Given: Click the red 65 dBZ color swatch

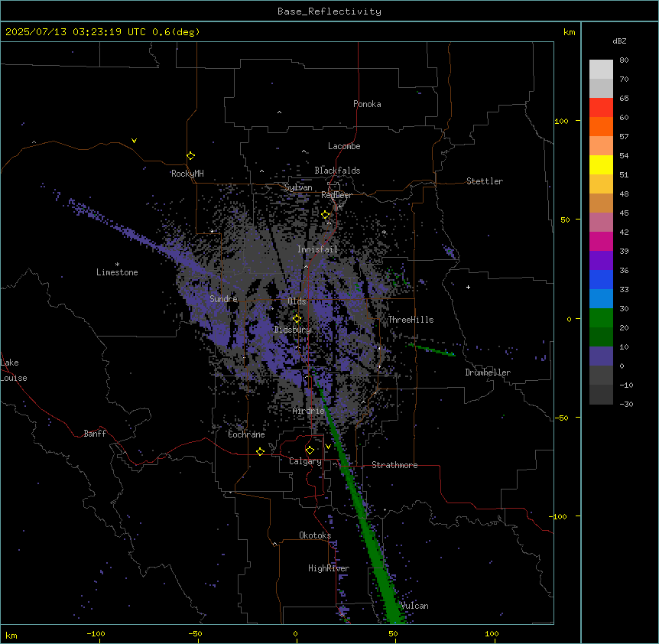Looking at the screenshot, I should pyautogui.click(x=601, y=107).
